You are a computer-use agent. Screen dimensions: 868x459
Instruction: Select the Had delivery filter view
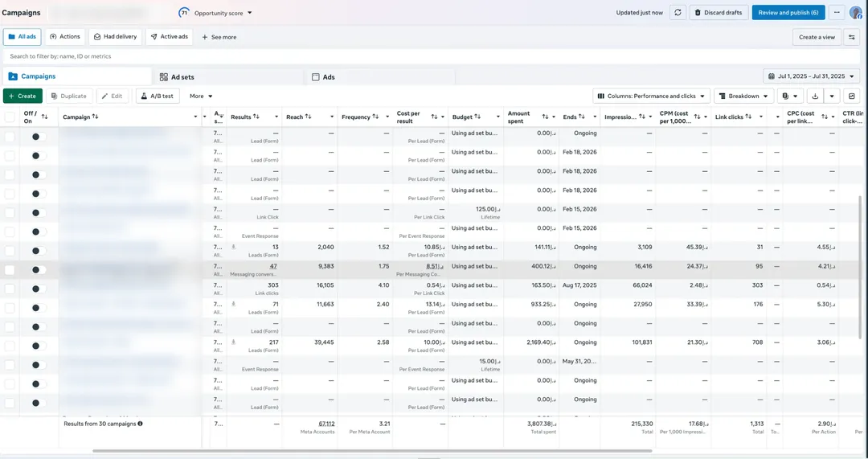(x=115, y=37)
